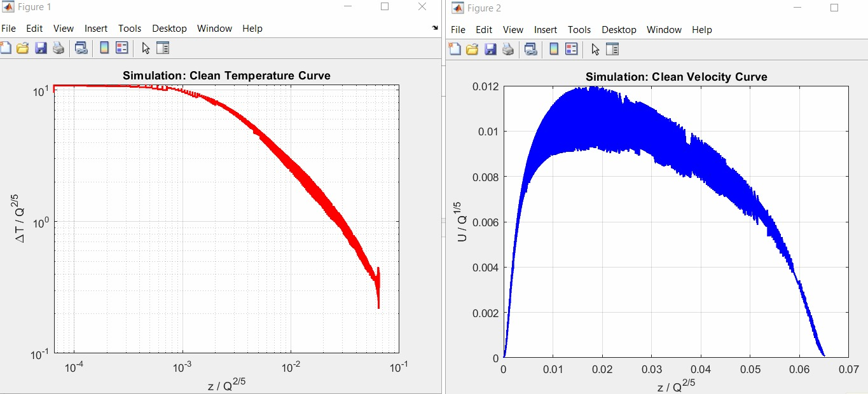Open Desktop menu in Figure 2
The width and height of the screenshot is (868, 394).
click(619, 30)
